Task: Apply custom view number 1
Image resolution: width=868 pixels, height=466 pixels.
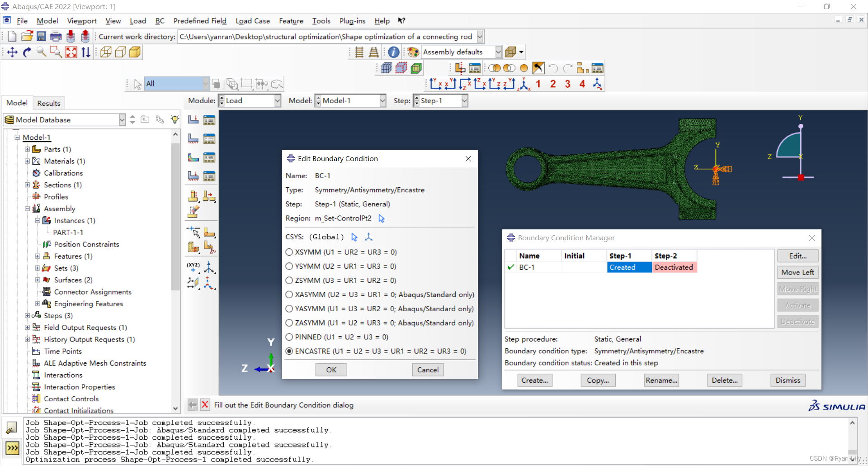Action: tap(538, 84)
